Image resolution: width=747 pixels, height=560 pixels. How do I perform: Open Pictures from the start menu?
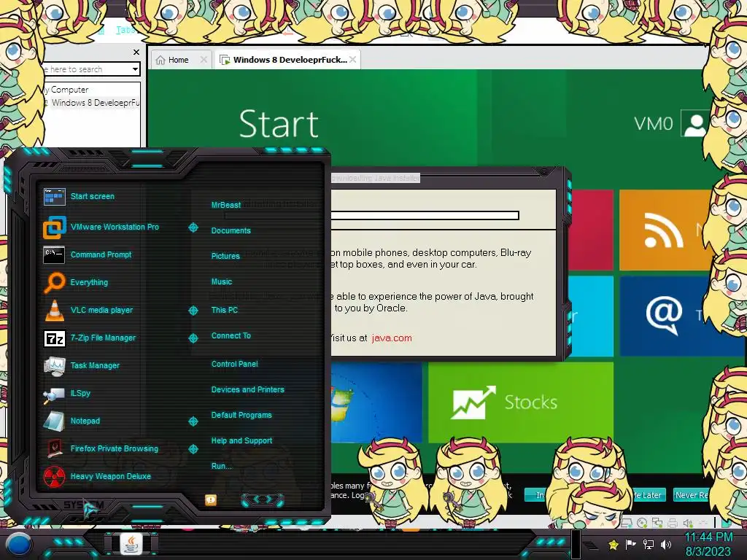225,256
